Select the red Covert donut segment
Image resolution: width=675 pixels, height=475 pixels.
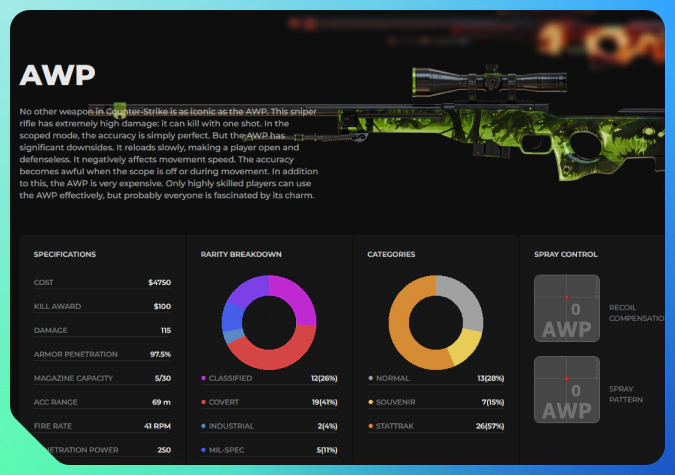(x=276, y=358)
